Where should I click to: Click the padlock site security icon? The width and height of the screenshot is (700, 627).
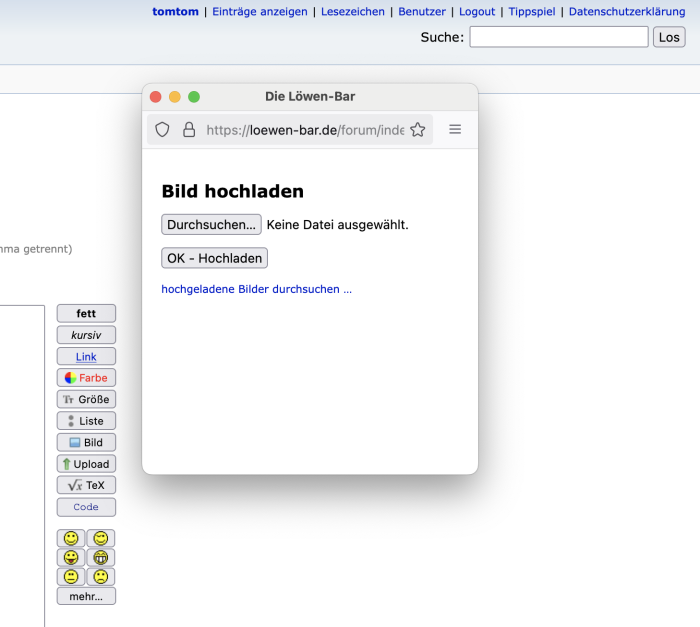point(189,130)
